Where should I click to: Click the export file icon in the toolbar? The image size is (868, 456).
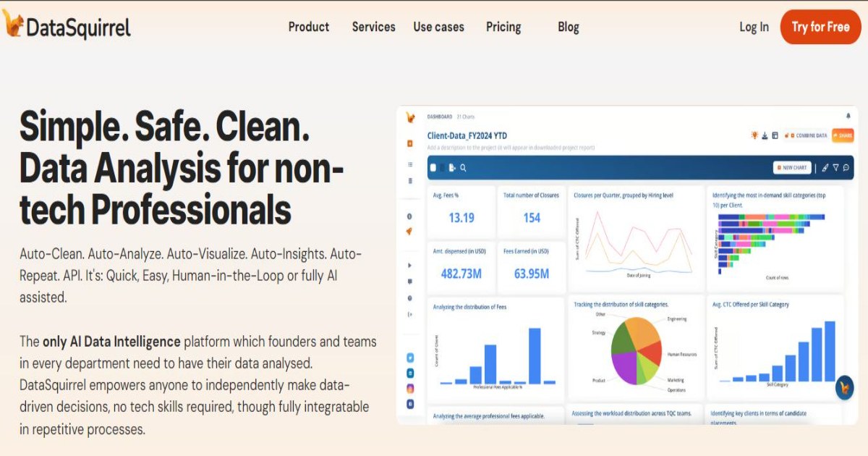pyautogui.click(x=453, y=168)
